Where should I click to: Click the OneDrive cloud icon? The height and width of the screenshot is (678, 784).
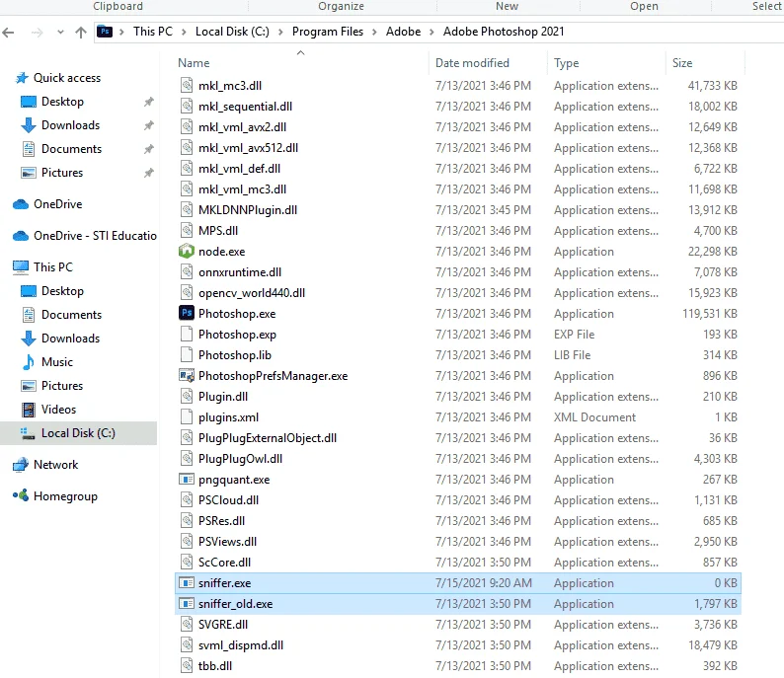pyautogui.click(x=21, y=204)
